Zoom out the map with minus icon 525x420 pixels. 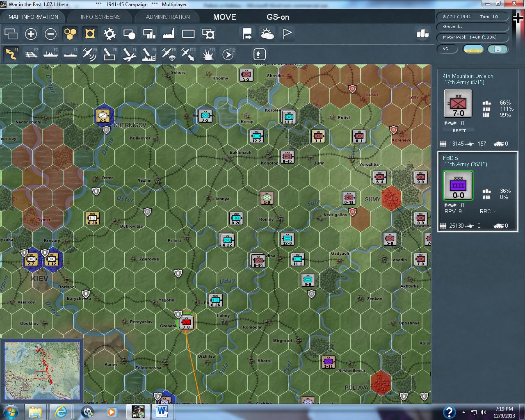tap(50, 34)
